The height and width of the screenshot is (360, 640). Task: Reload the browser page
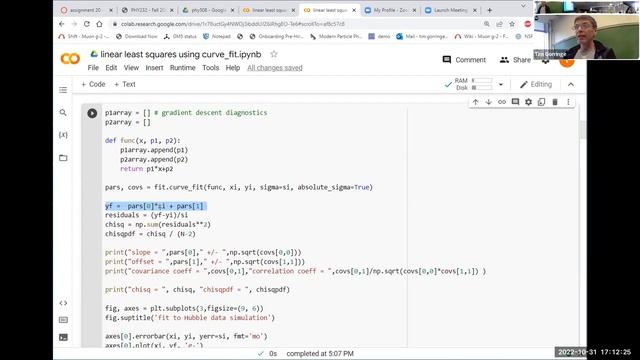click(x=87, y=24)
